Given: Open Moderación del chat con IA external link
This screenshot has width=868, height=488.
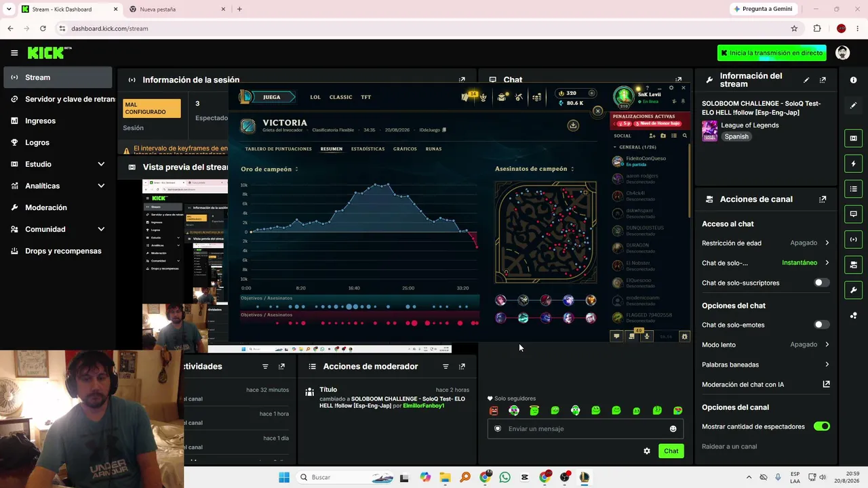Looking at the screenshot, I should coord(826,384).
